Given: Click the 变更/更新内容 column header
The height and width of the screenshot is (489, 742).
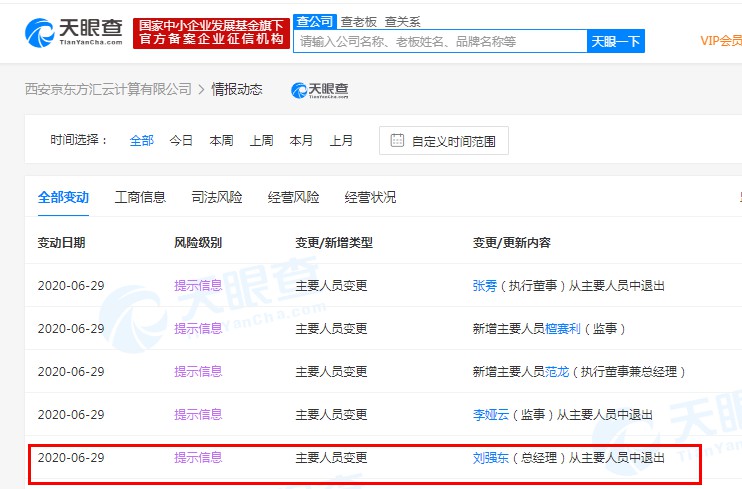Looking at the screenshot, I should [512, 243].
